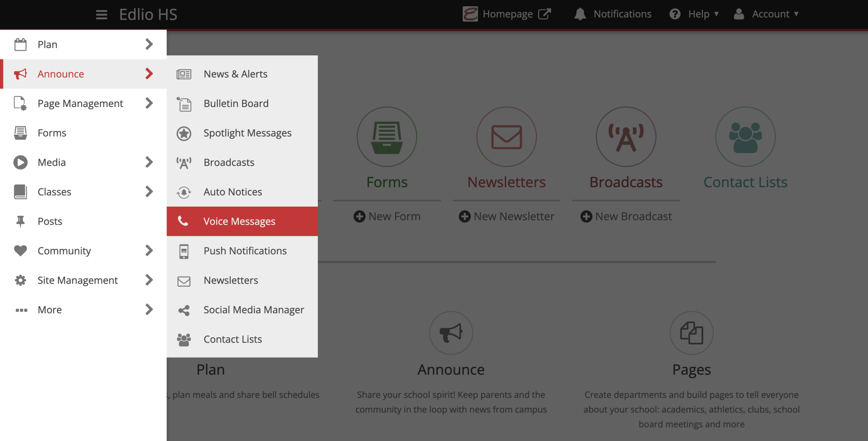Image resolution: width=868 pixels, height=441 pixels.
Task: Click the Voice Messages phone icon
Action: coord(183,221)
